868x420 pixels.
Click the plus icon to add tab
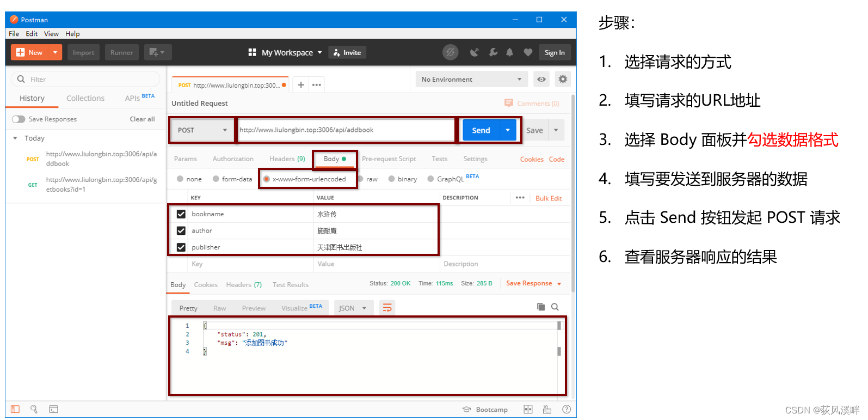[301, 85]
